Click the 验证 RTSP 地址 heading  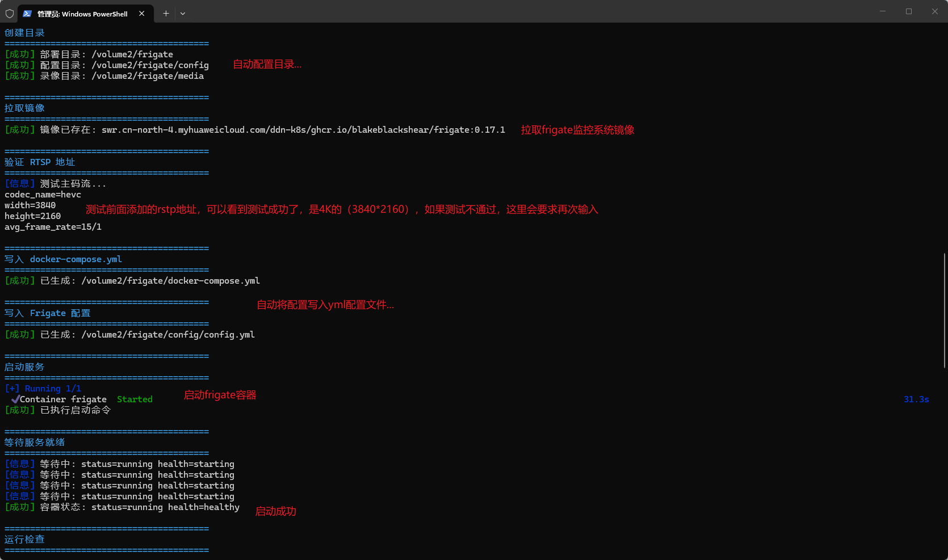40,162
